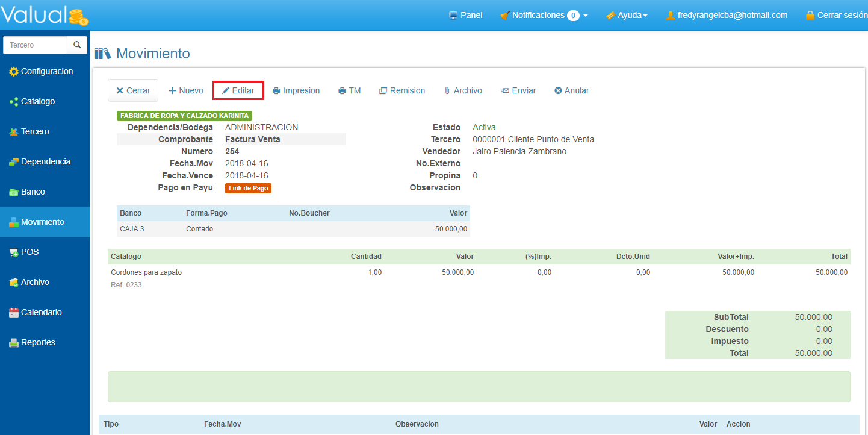
Task: Go to Banco in the sidebar
Action: tap(33, 192)
